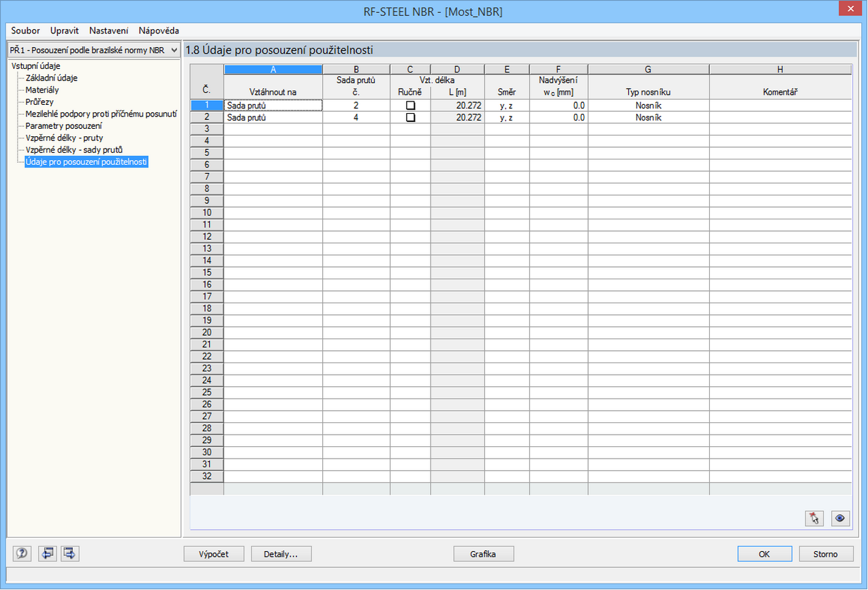This screenshot has height=590, width=868.
Task: Tick the Ručně checkbox in row 2
Action: point(410,117)
